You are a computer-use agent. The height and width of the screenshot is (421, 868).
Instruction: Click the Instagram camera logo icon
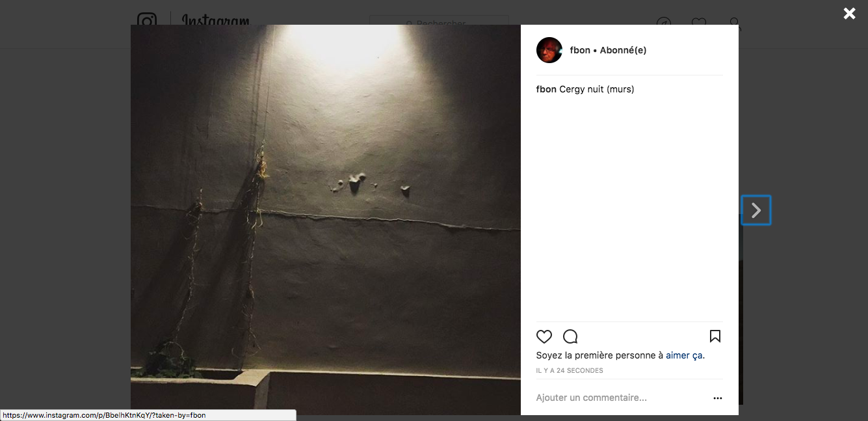pyautogui.click(x=147, y=20)
